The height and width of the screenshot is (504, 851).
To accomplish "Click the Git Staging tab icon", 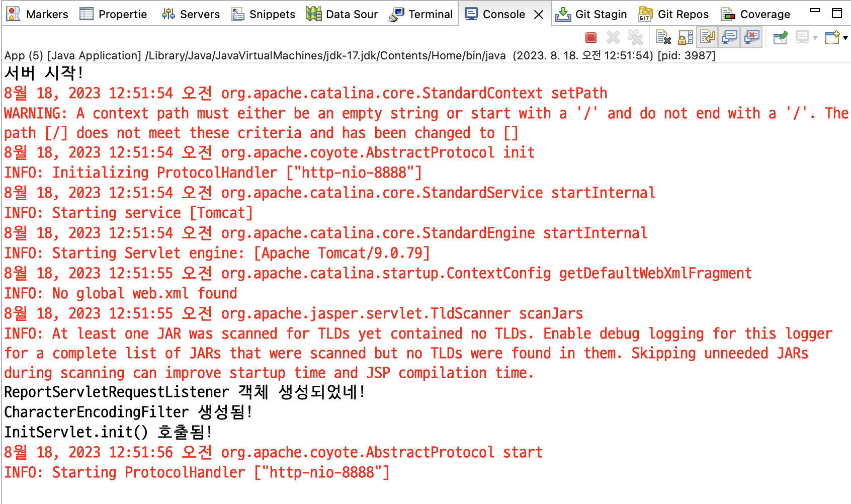I will point(563,14).
